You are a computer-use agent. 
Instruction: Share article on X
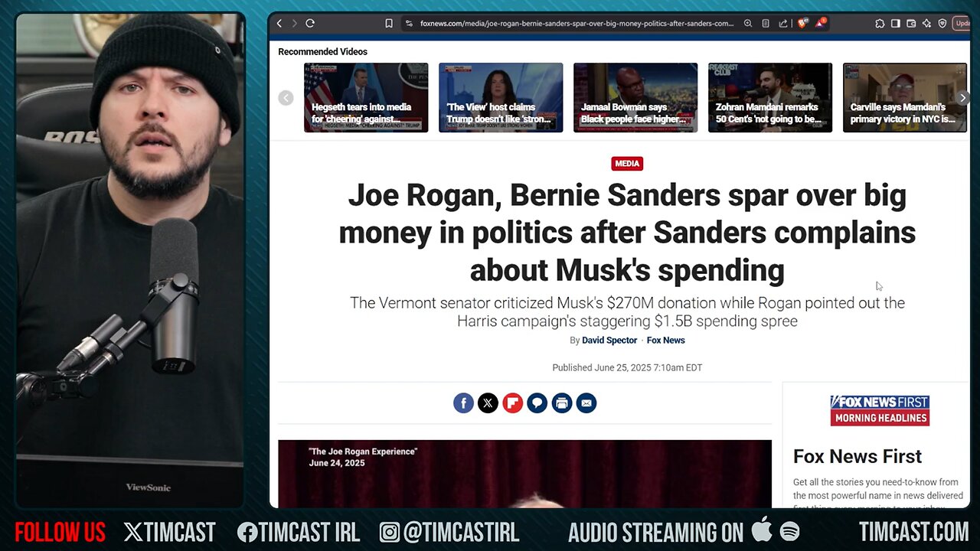(x=488, y=403)
